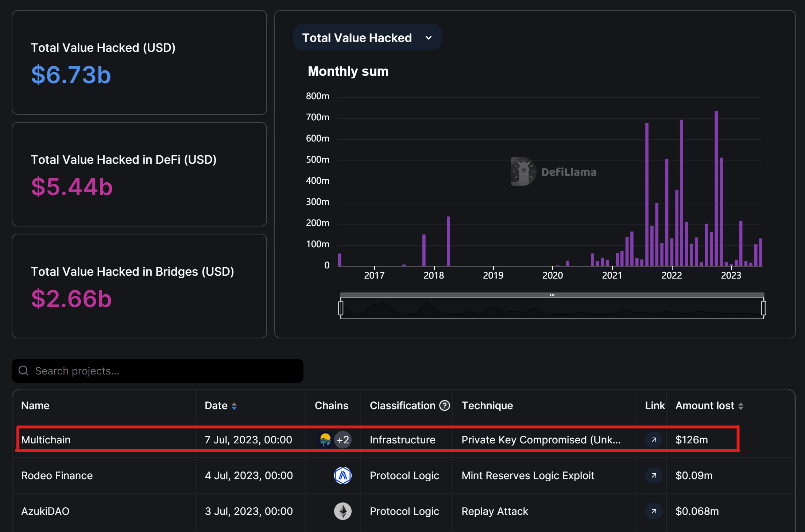This screenshot has width=805, height=532.
Task: Click the $5.44b DeFi hacked figure
Action: 72,187
